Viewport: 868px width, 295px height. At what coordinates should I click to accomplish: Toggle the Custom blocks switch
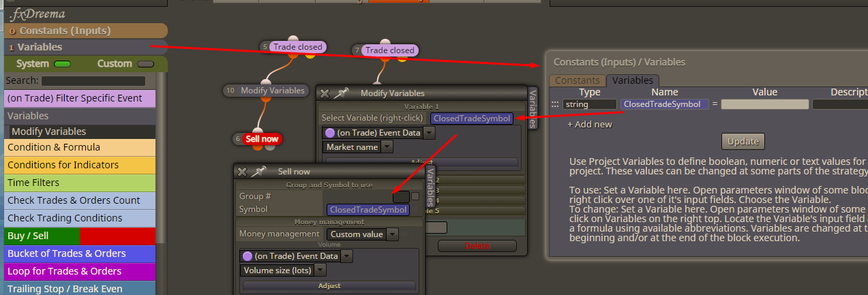145,64
